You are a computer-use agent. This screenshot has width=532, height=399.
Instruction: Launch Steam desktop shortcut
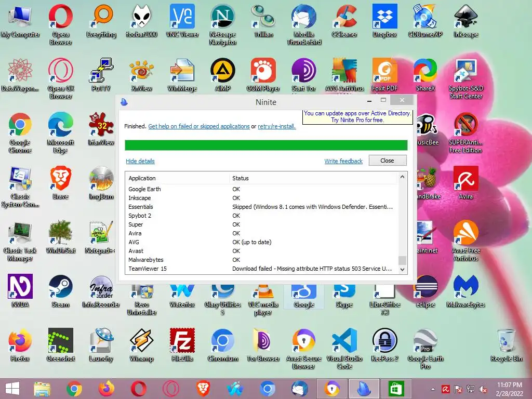coord(60,291)
